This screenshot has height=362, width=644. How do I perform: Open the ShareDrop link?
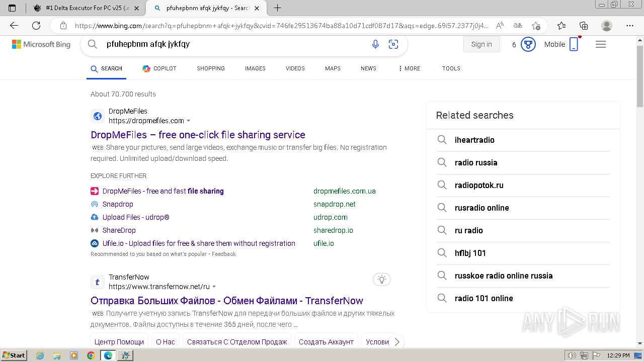[119, 230]
